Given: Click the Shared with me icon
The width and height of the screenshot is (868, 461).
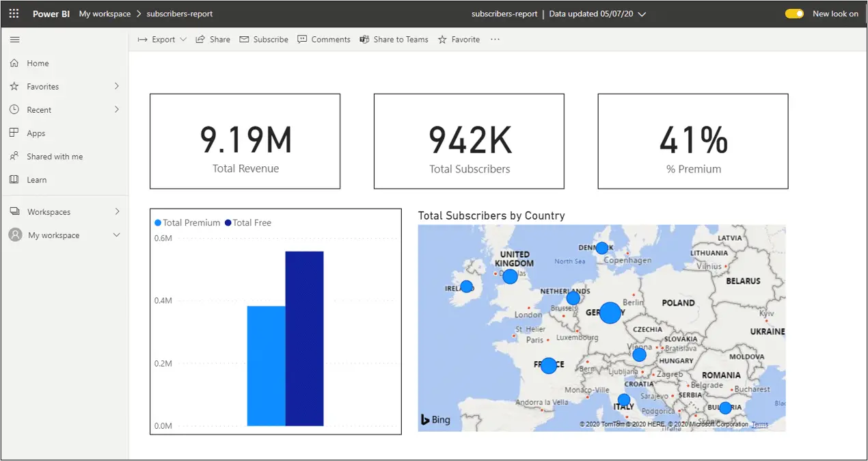Looking at the screenshot, I should [14, 156].
